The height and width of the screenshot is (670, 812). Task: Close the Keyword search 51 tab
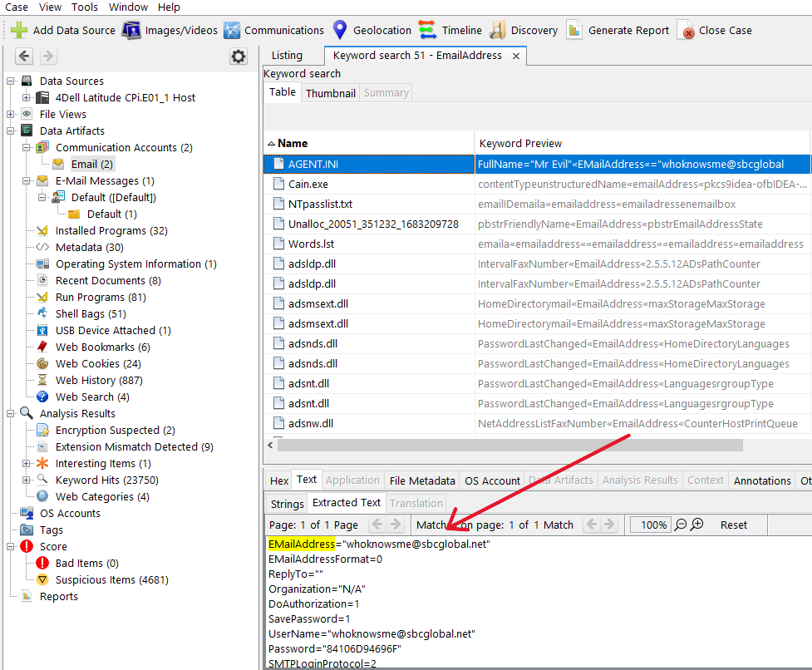pos(516,56)
